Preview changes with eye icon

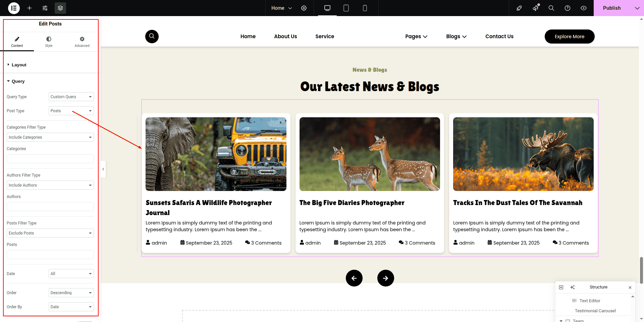coord(584,8)
